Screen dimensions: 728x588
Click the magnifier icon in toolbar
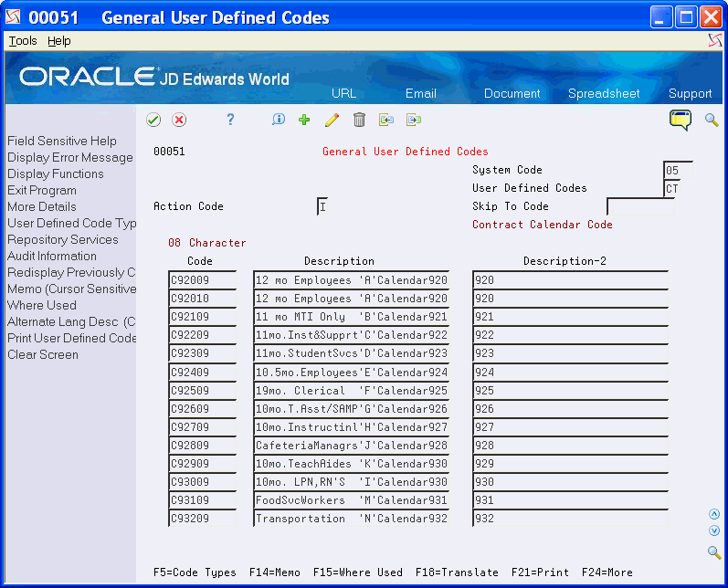click(x=712, y=120)
